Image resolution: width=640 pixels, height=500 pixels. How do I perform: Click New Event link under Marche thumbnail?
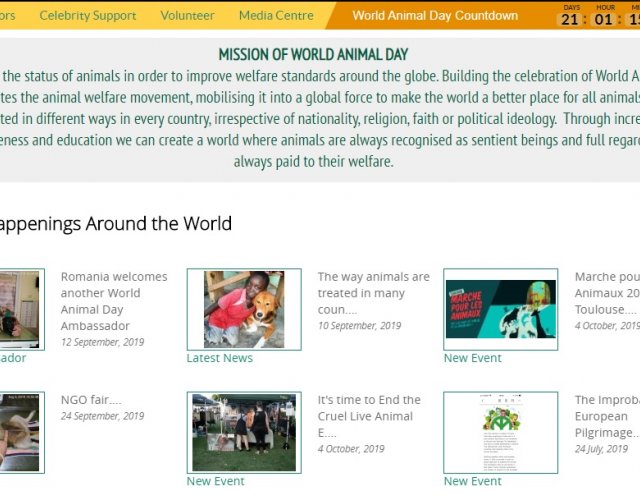coord(473,358)
